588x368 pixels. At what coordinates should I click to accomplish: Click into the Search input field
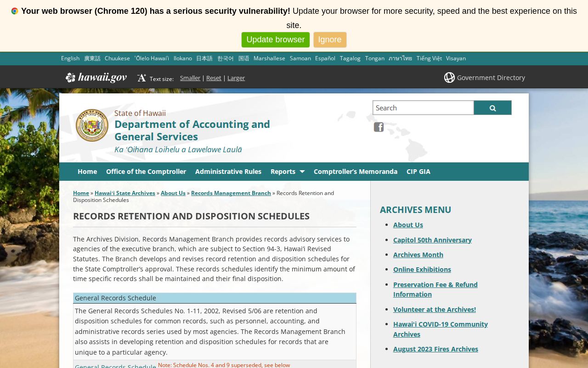click(423, 108)
